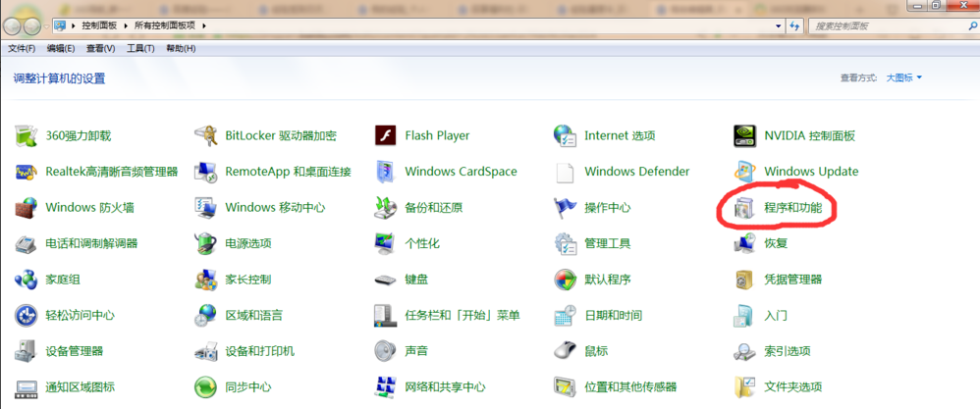This screenshot has height=409, width=980.
Task: Open the 大图标 view mode dropdown
Action: 903,78
